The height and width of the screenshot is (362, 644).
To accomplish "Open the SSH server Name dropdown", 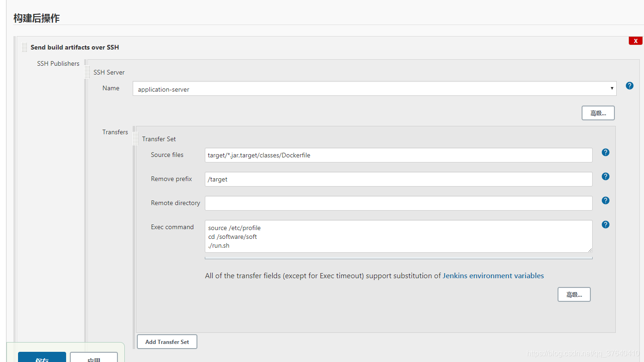I will [374, 88].
